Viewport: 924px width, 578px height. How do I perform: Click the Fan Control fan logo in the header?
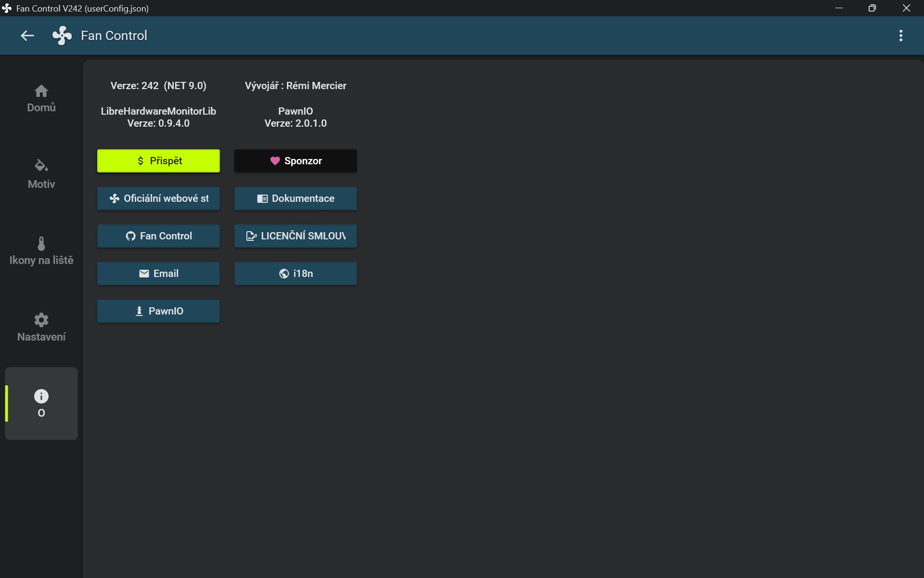pos(62,36)
